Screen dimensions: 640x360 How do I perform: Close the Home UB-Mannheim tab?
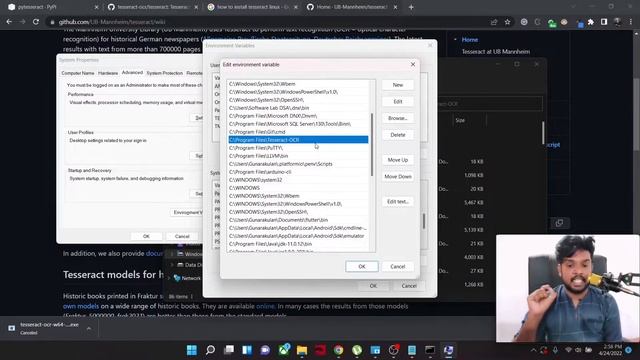[395, 7]
